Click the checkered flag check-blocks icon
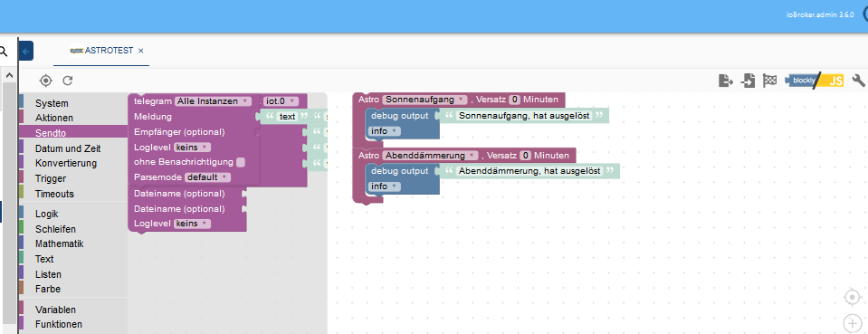The width and height of the screenshot is (868, 334). (x=769, y=81)
